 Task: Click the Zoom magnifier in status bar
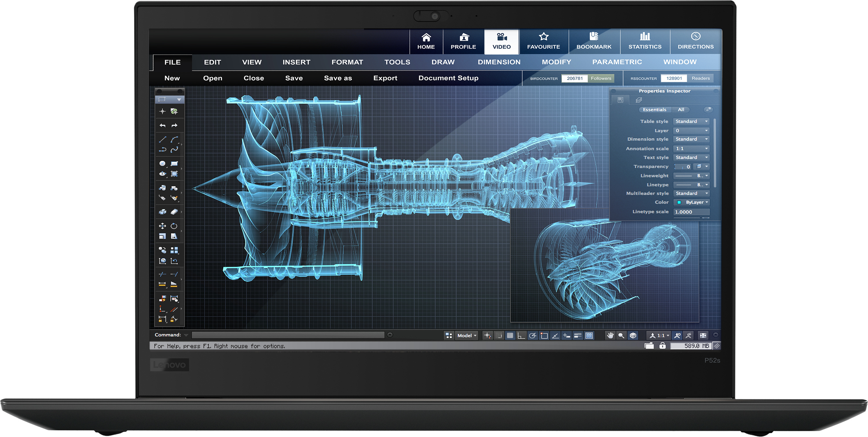(621, 336)
